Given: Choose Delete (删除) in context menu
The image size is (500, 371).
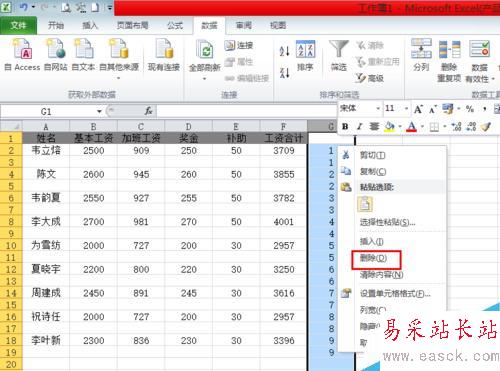Looking at the screenshot, I should 392,258.
